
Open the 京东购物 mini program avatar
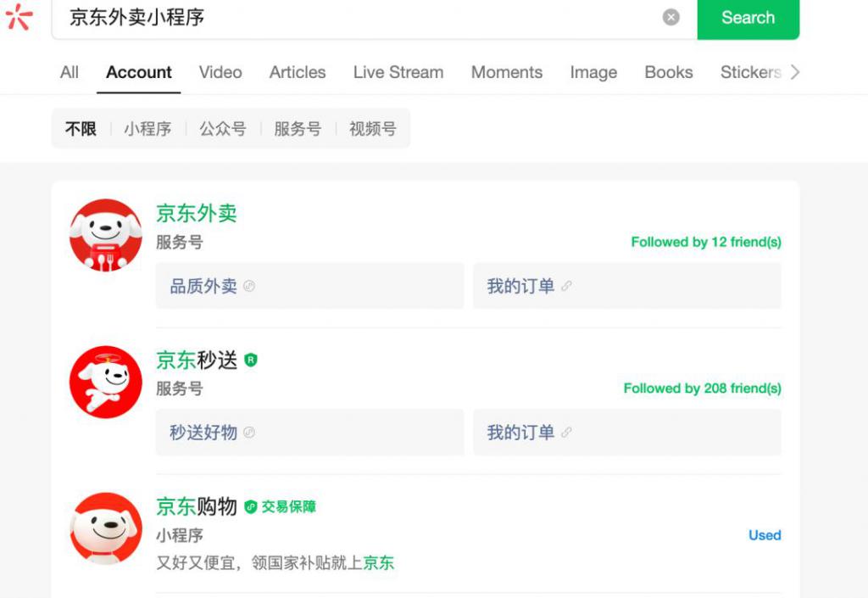point(106,528)
